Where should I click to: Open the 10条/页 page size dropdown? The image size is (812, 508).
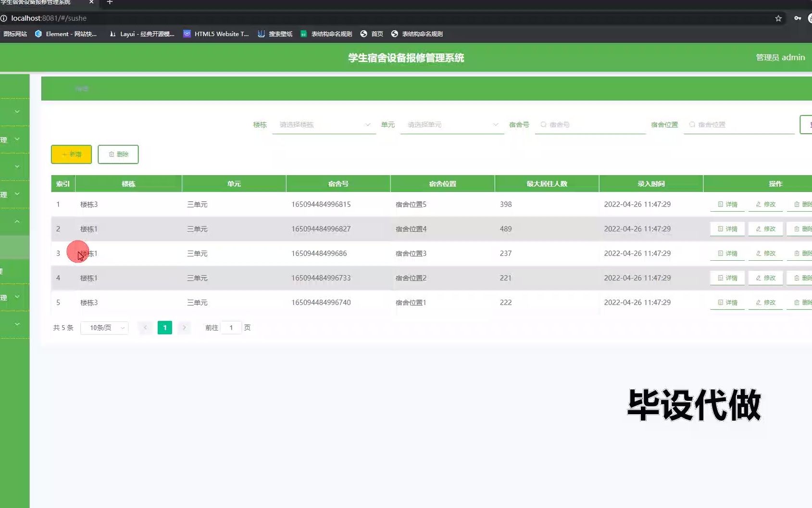coord(104,328)
